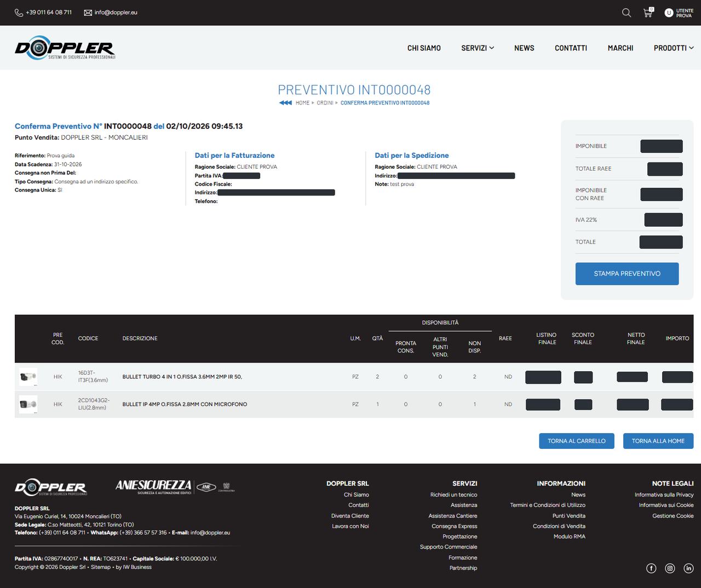Open the Lavora con Noi footer link

point(350,526)
